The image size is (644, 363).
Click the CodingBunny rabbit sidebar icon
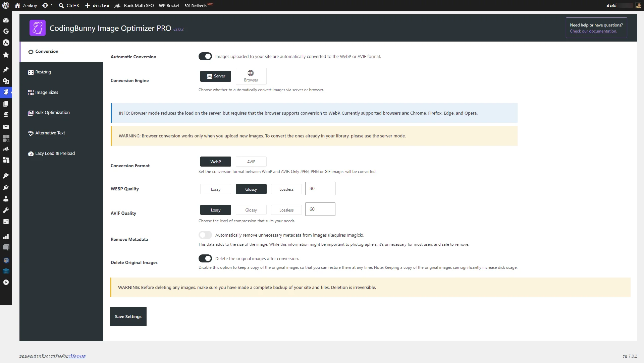point(6,92)
